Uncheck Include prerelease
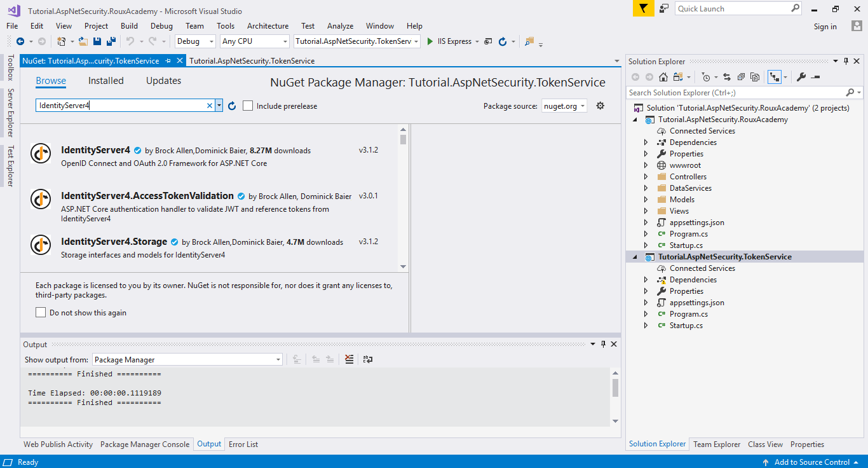The image size is (868, 468). [247, 106]
